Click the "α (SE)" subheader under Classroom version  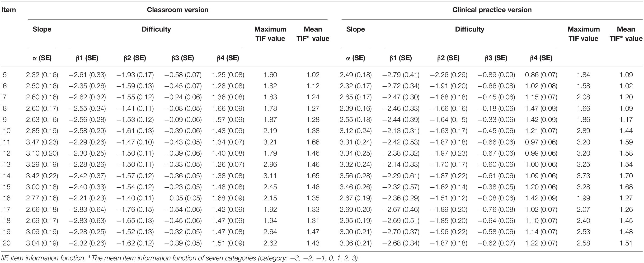coord(42,58)
